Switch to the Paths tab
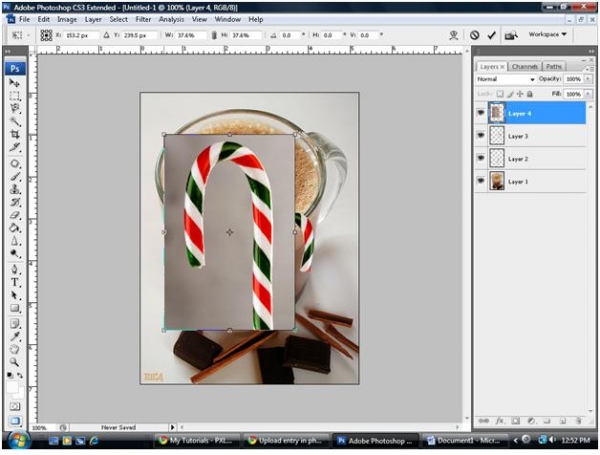The width and height of the screenshot is (600, 455). pyautogui.click(x=554, y=67)
